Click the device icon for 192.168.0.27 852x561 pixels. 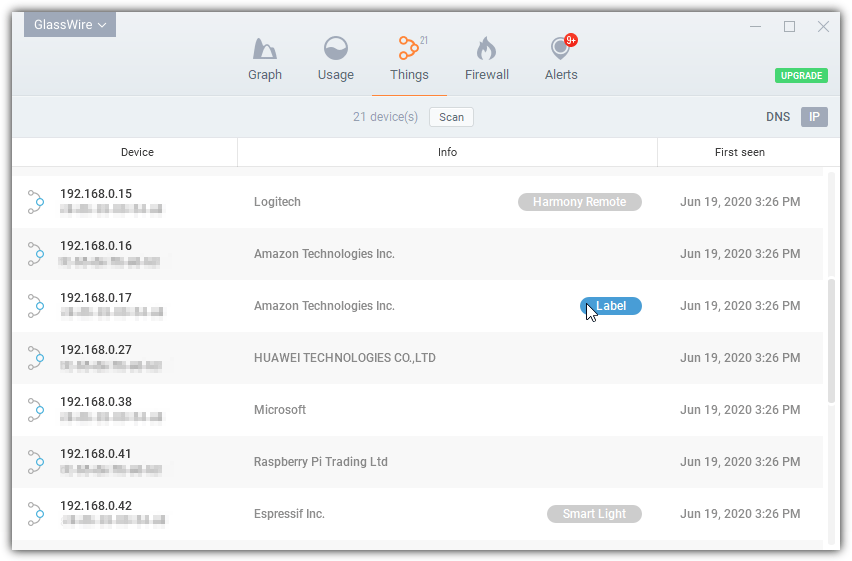click(x=36, y=358)
